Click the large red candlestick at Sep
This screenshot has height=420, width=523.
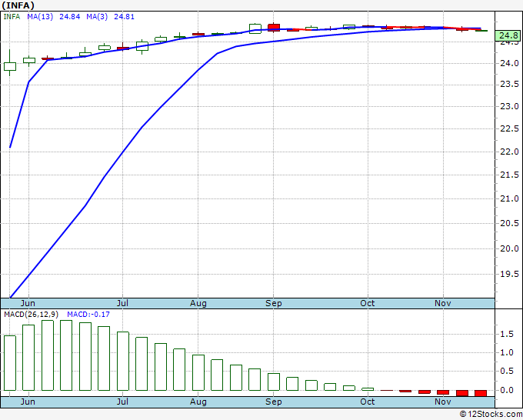pyautogui.click(x=274, y=28)
